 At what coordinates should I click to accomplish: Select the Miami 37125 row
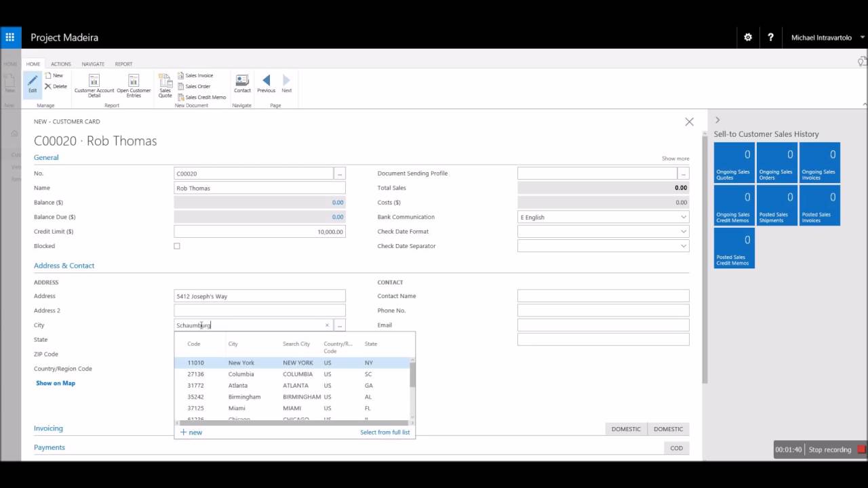(x=292, y=408)
